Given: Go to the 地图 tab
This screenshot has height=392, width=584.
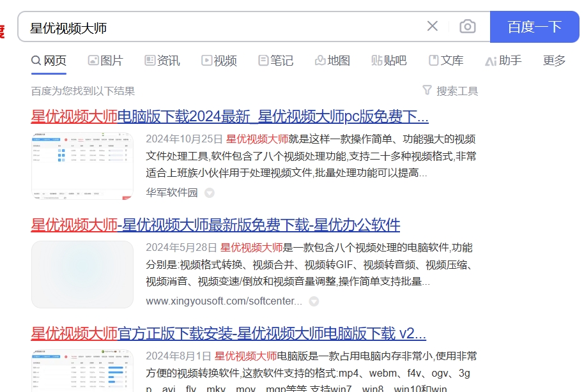Looking at the screenshot, I should pos(332,60).
